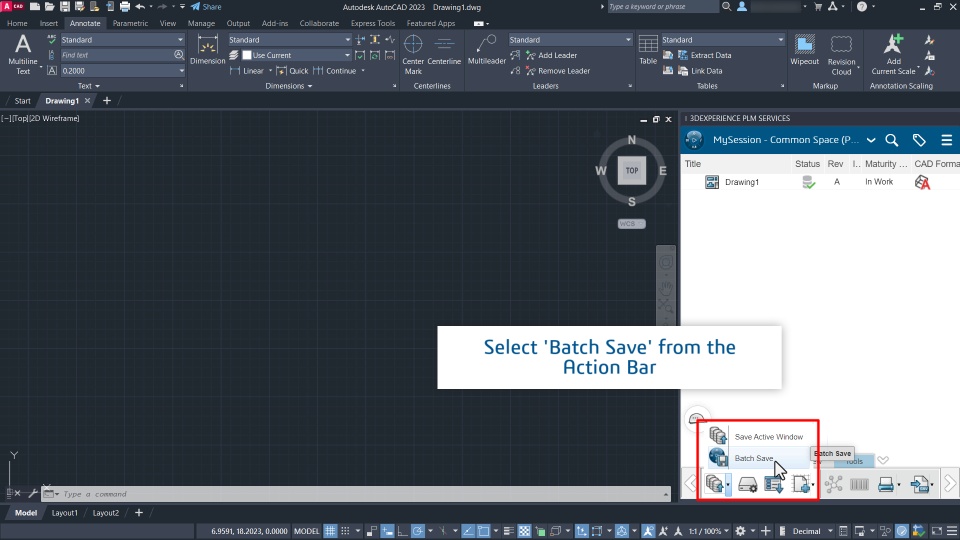
Task: Open the Standard text style dropdown
Action: (x=122, y=39)
